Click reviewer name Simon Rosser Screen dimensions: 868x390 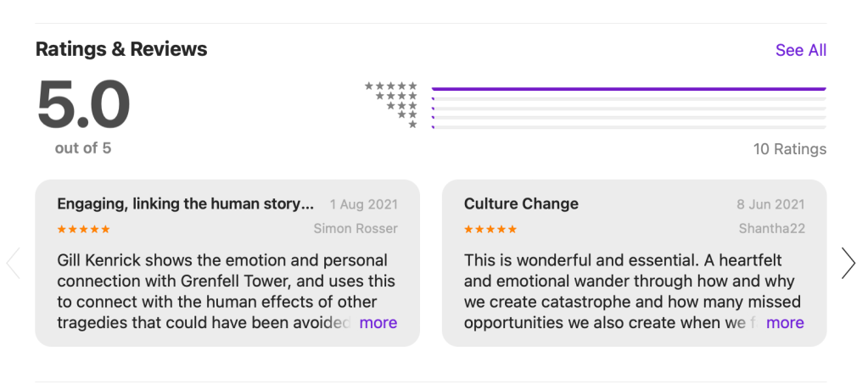point(356,228)
